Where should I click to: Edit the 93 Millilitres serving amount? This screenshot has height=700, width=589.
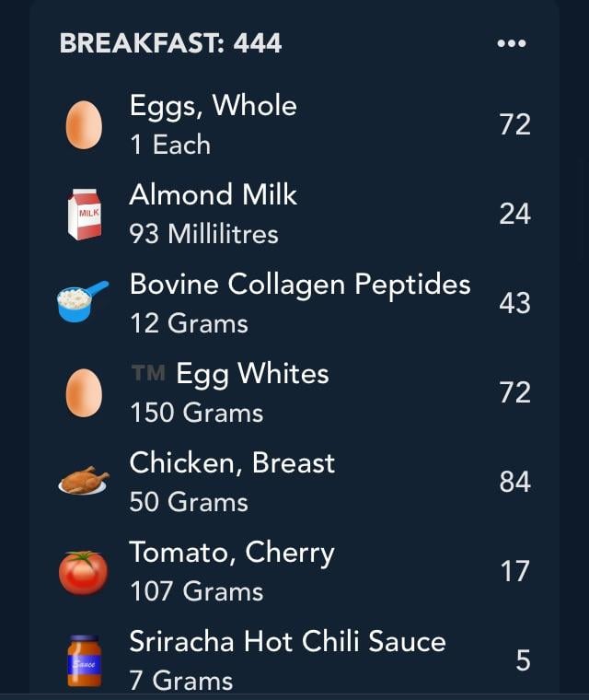tap(204, 234)
